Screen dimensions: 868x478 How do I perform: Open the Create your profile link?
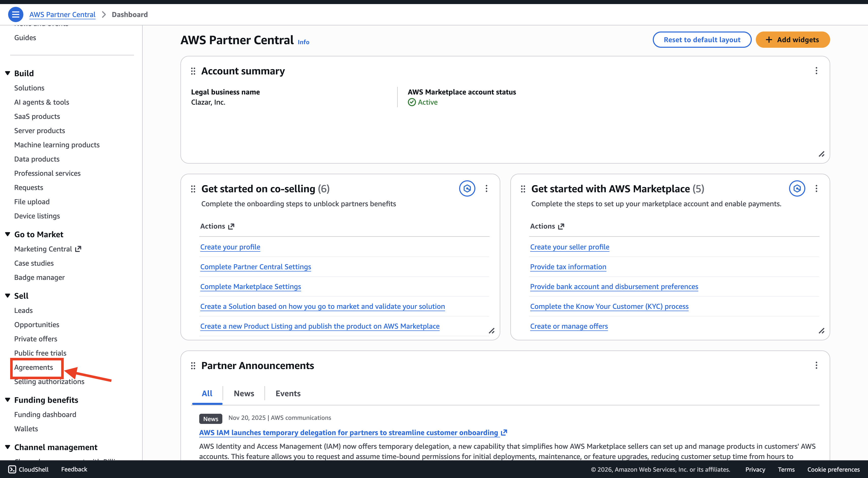click(230, 247)
